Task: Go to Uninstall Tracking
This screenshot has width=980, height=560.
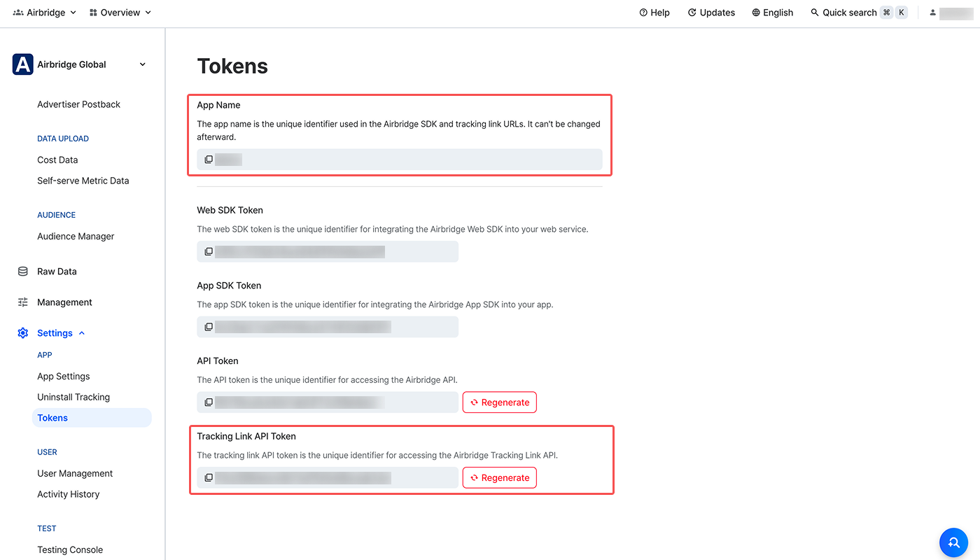Action: pyautogui.click(x=73, y=397)
